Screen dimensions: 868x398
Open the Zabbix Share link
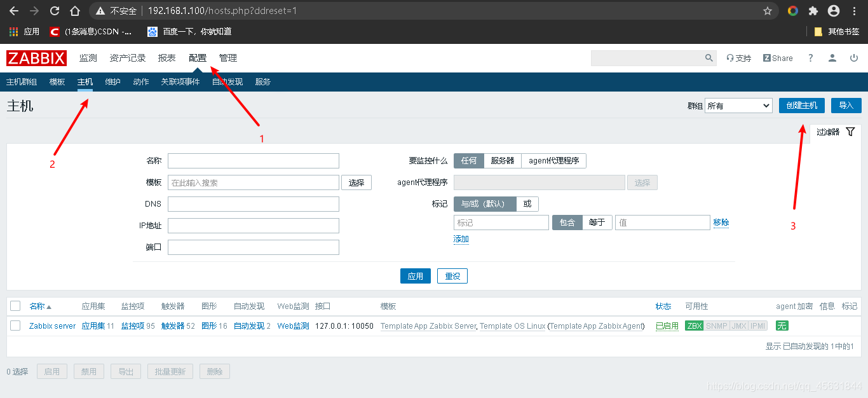pyautogui.click(x=778, y=58)
